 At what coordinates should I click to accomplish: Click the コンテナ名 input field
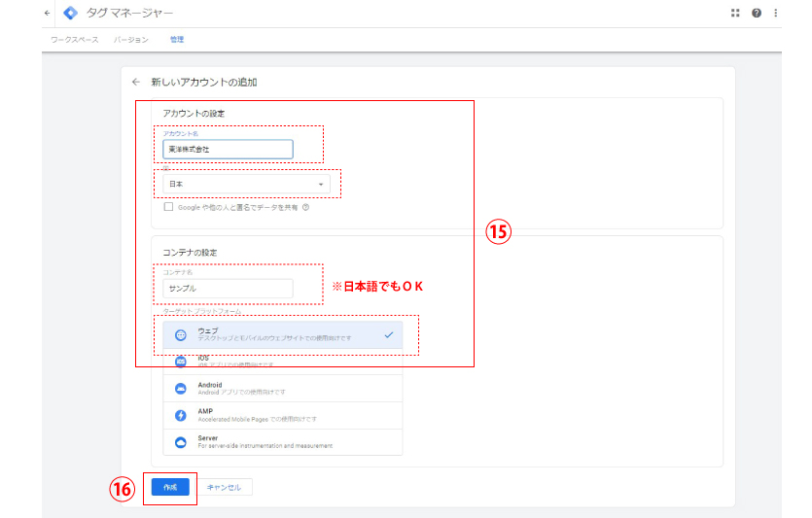point(228,289)
